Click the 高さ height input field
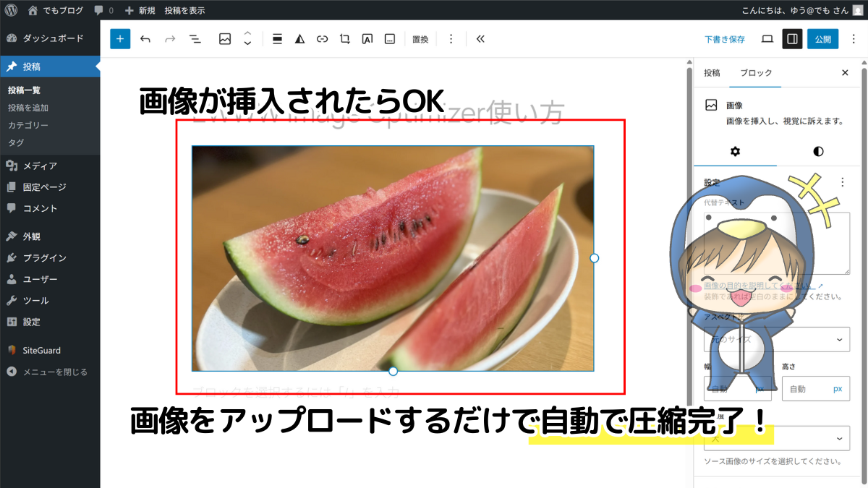The height and width of the screenshot is (488, 868). coord(816,389)
